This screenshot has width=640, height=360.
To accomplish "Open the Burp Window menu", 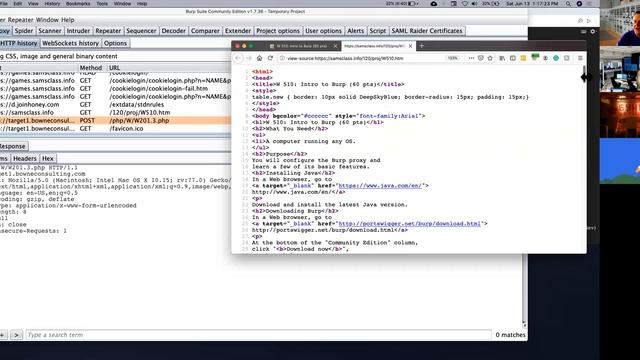I will tap(47, 20).
